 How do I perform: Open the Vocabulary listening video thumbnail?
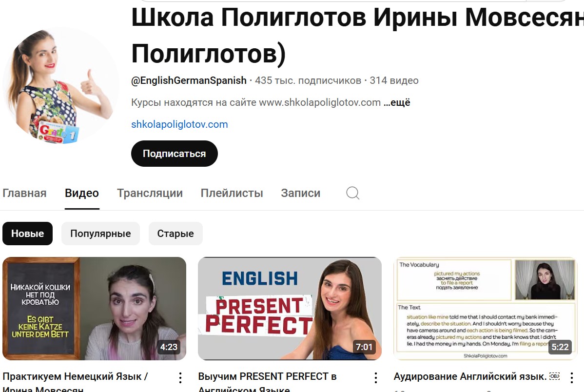pyautogui.click(x=486, y=309)
